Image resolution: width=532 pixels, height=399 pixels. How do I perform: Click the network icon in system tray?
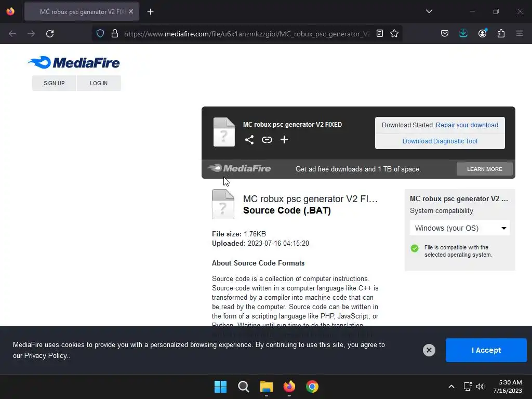click(468, 387)
